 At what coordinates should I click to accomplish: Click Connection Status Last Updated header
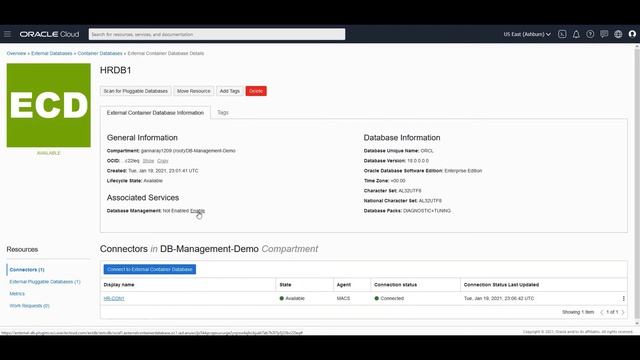[501, 285]
